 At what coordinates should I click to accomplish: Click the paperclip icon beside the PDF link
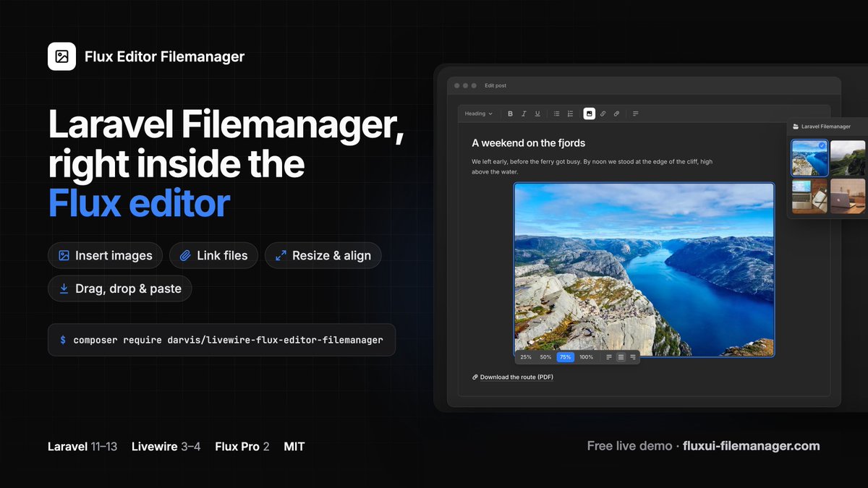point(475,377)
